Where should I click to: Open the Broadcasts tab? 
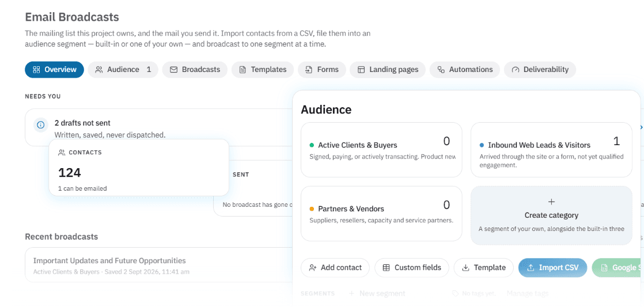click(195, 70)
